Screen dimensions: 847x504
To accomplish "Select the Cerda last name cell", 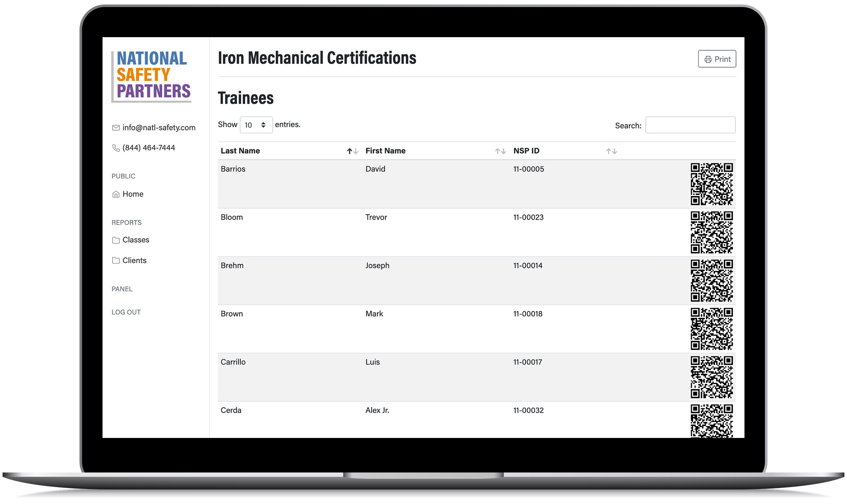I will (231, 410).
